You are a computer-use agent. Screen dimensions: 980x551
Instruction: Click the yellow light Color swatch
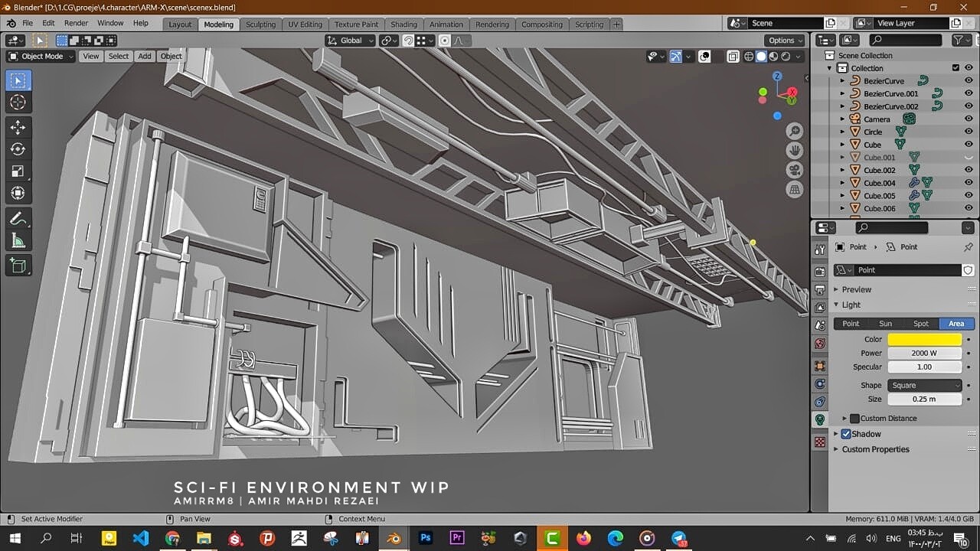pos(924,339)
